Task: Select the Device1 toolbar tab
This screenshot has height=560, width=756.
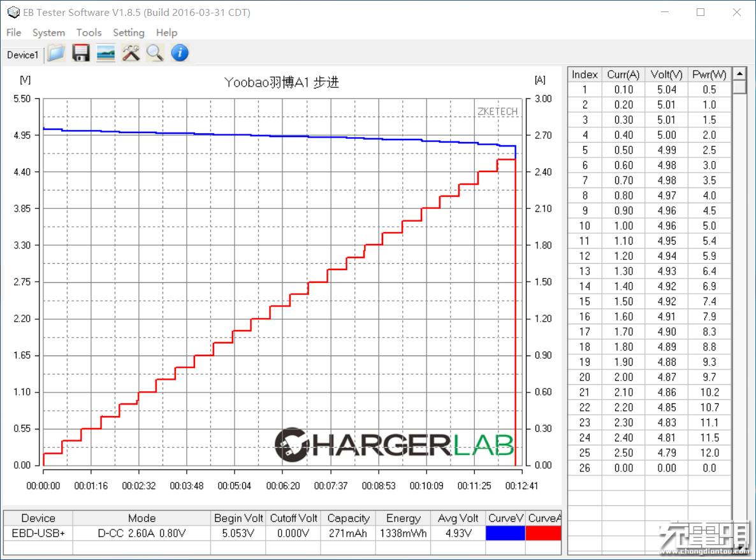Action: pyautogui.click(x=23, y=55)
